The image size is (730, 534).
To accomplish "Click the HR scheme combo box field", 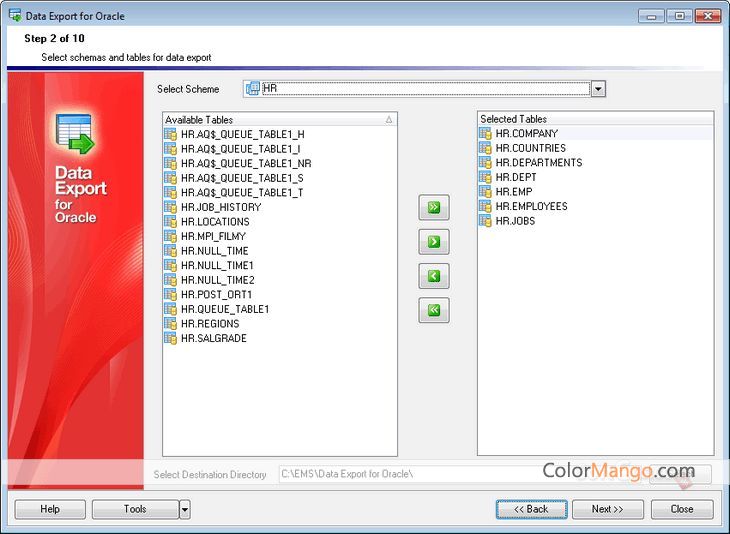I will [x=424, y=88].
